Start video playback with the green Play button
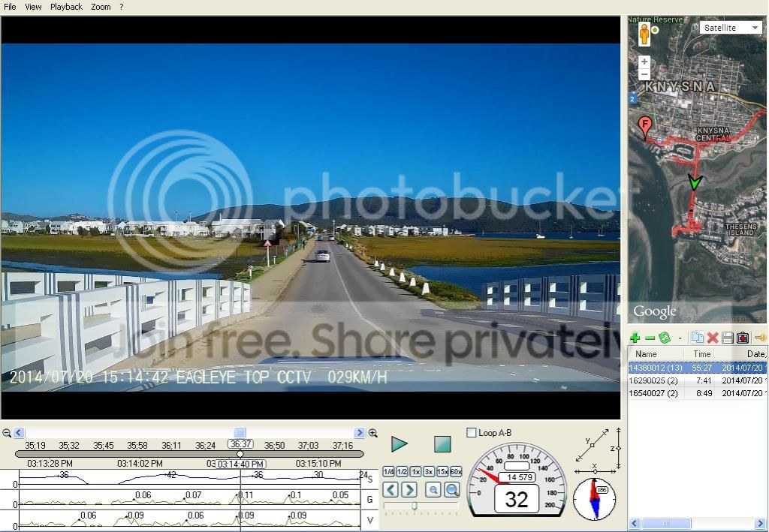This screenshot has width=769, height=532. click(400, 444)
